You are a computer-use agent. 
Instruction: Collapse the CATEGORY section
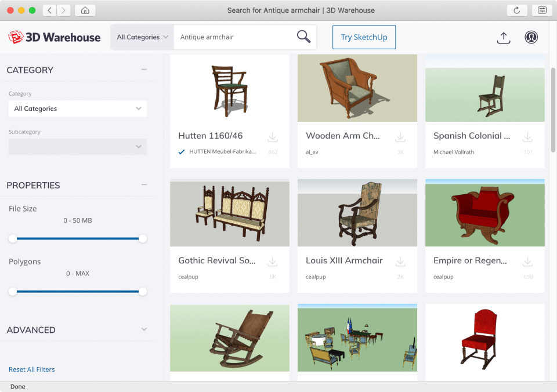pyautogui.click(x=144, y=70)
